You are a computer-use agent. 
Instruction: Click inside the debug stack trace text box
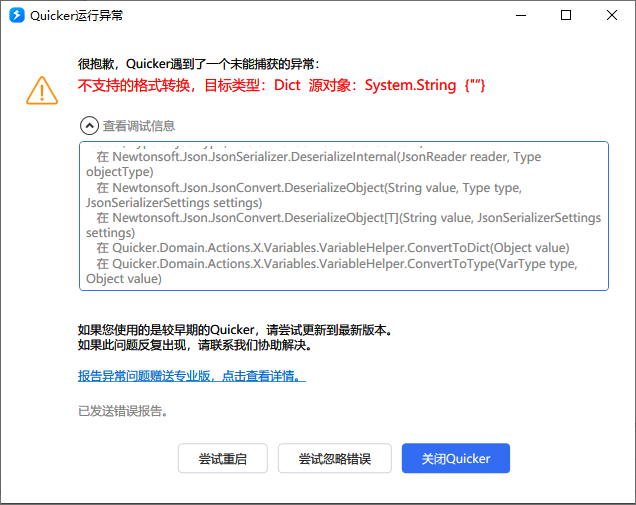coord(344,216)
